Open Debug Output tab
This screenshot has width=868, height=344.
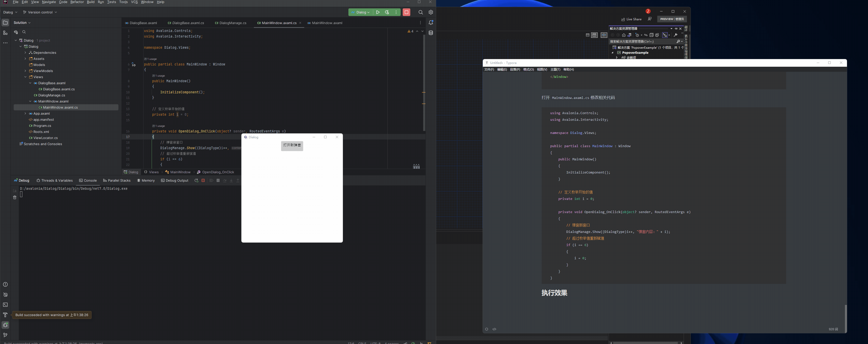(x=174, y=180)
